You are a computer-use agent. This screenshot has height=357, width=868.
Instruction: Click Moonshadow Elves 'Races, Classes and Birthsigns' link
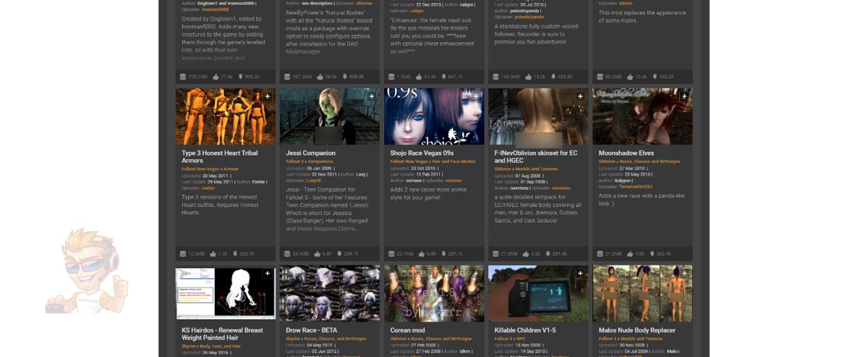(x=650, y=161)
